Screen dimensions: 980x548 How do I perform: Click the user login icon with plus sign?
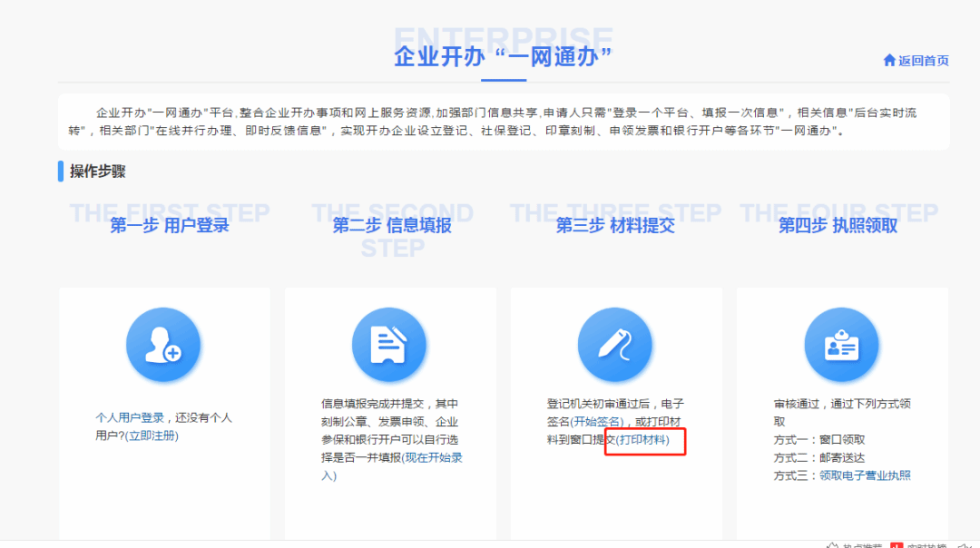(164, 345)
